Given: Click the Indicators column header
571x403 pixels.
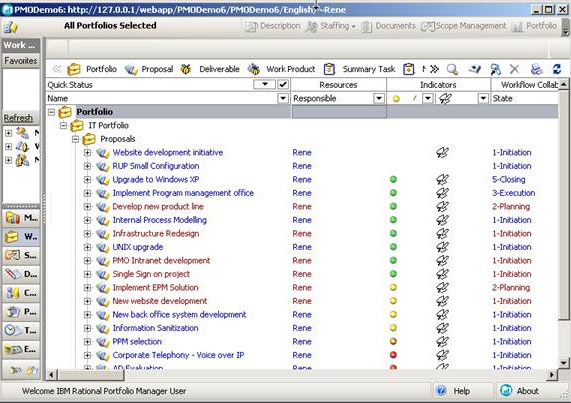Looking at the screenshot, I should pyautogui.click(x=438, y=85).
